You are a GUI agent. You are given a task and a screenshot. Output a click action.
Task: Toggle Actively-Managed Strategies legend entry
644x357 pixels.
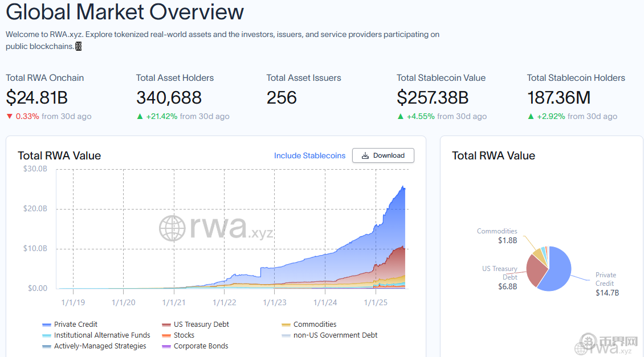point(100,346)
